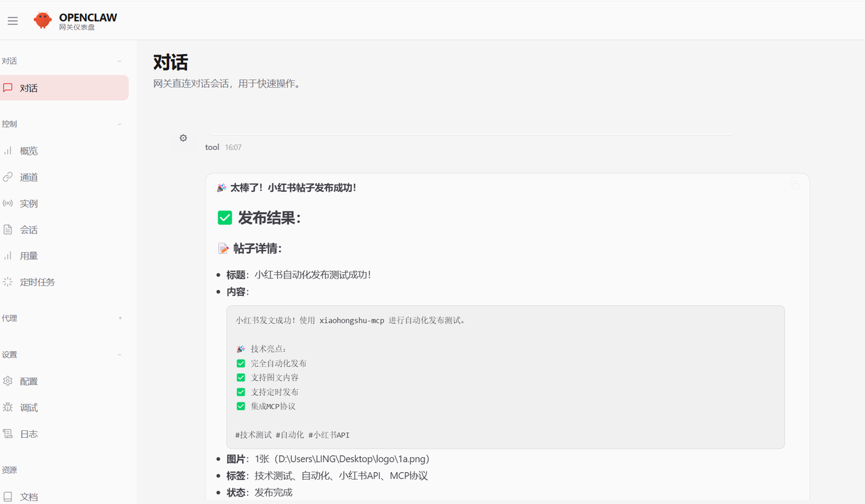Viewport: 865px width, 504px height.
Task: Click the chart icon beside 用量
Action: pyautogui.click(x=8, y=255)
